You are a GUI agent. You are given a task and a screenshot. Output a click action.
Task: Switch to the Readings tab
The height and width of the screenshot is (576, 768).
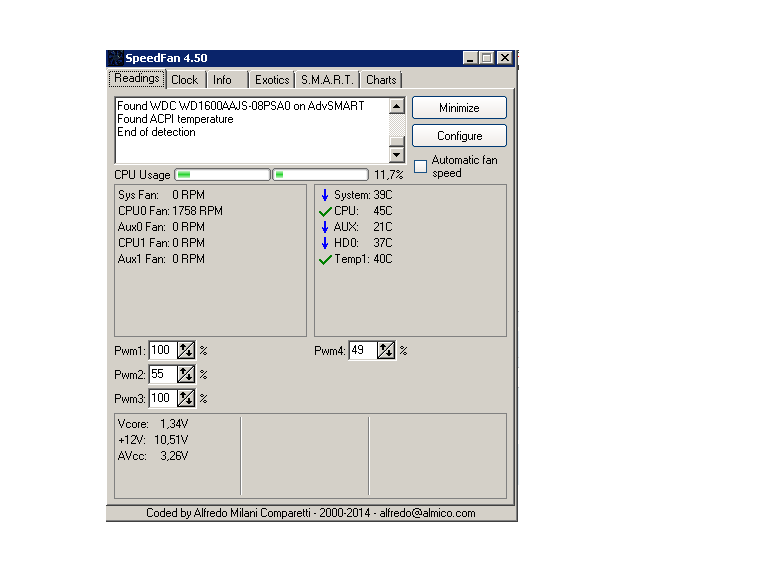tap(137, 78)
